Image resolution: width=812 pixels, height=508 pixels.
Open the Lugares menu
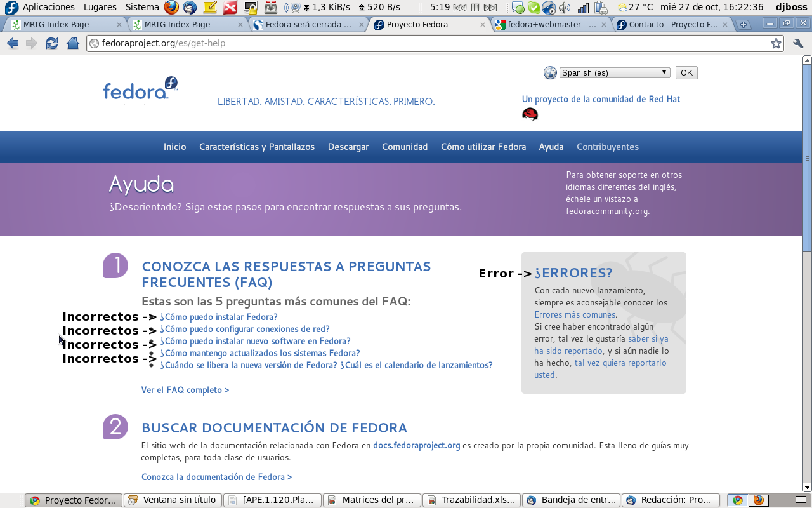[100, 7]
